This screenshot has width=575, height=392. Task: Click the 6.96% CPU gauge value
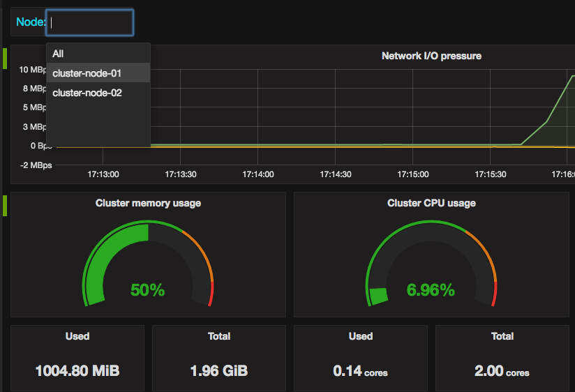point(431,290)
